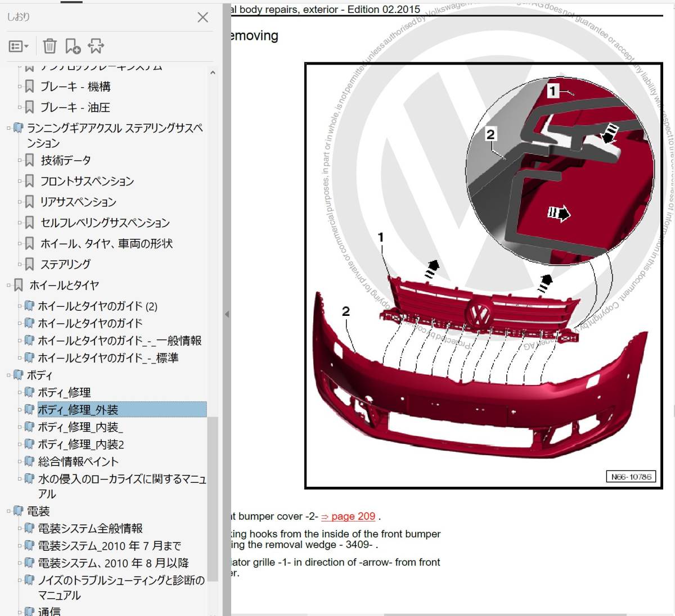The image size is (675, 616).
Task: Click bookmark icon beside 電装 heading
Action: [19, 511]
